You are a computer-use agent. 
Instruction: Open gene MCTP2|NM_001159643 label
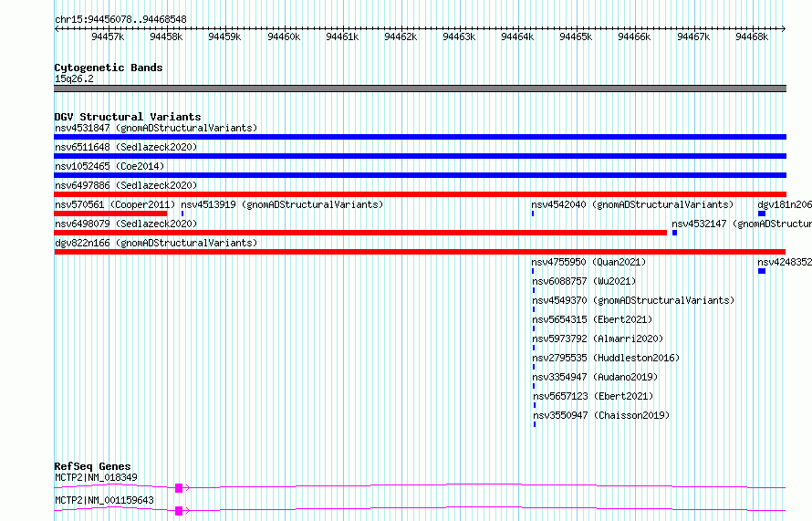(104, 500)
